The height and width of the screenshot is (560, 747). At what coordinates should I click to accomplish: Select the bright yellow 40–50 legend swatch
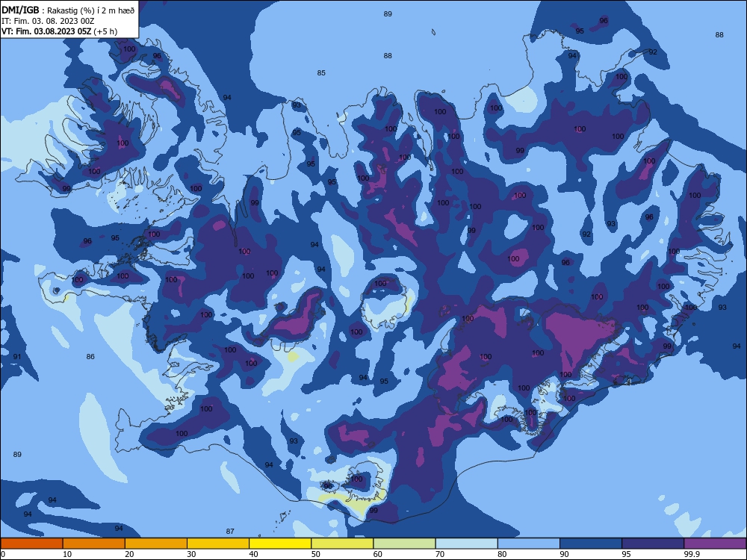(x=280, y=544)
